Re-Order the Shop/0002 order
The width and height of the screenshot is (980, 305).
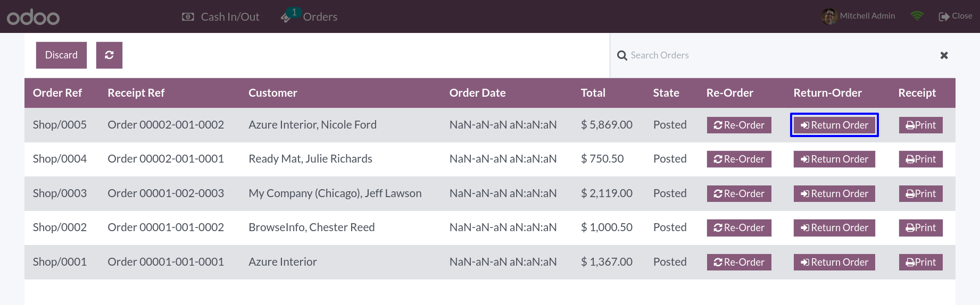(x=739, y=227)
